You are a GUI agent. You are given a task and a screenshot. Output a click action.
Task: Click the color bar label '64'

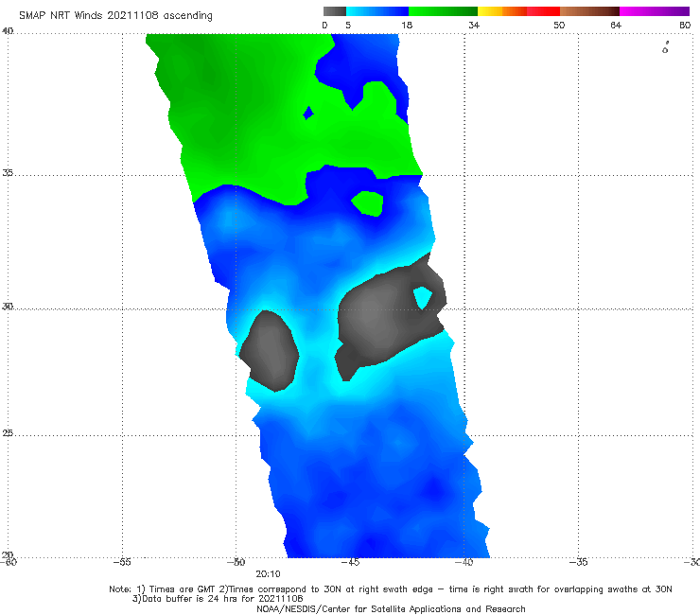coord(616,26)
